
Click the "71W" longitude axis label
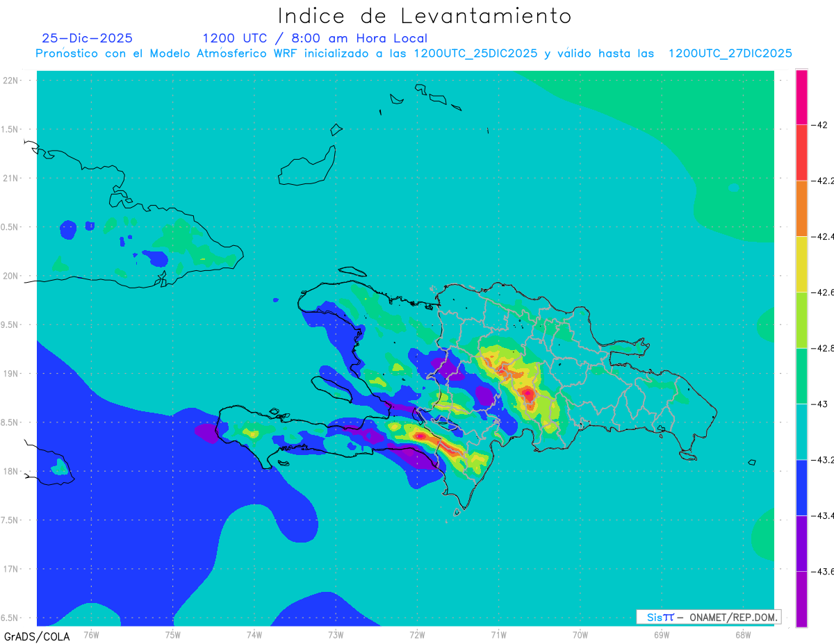[498, 634]
